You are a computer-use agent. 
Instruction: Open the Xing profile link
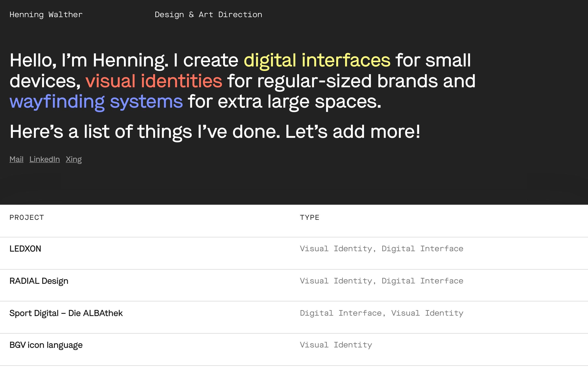[74, 159]
